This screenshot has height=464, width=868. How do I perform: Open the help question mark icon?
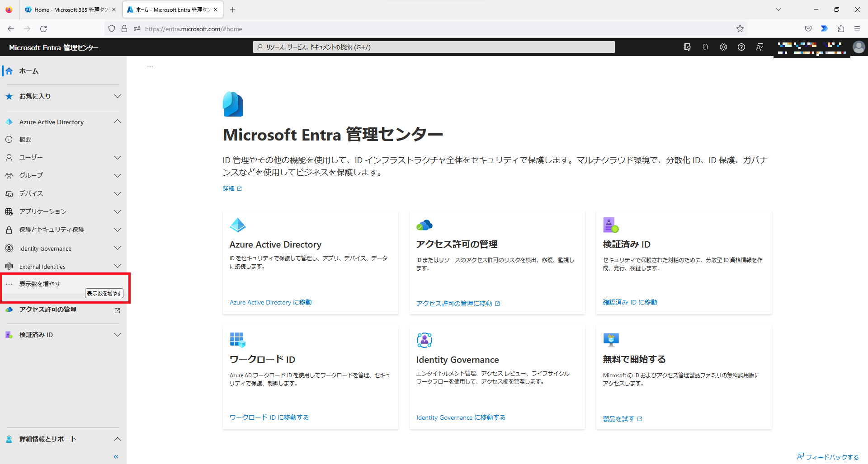tap(741, 47)
